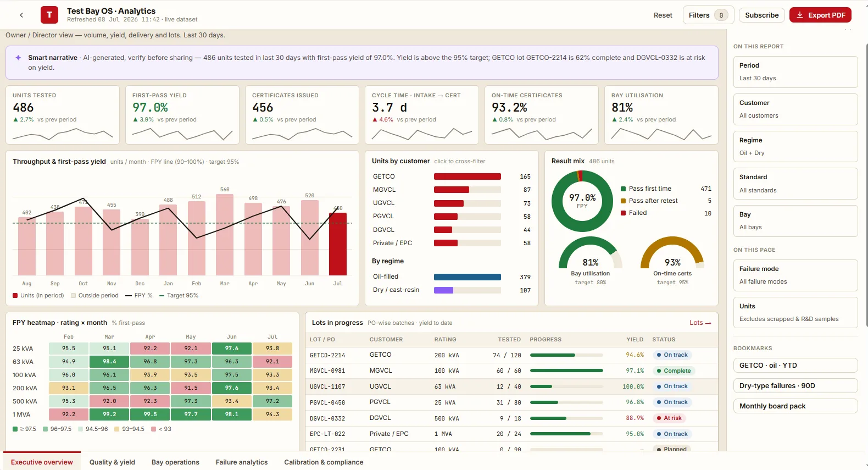
Task: Open the Standard filter card
Action: click(x=795, y=184)
